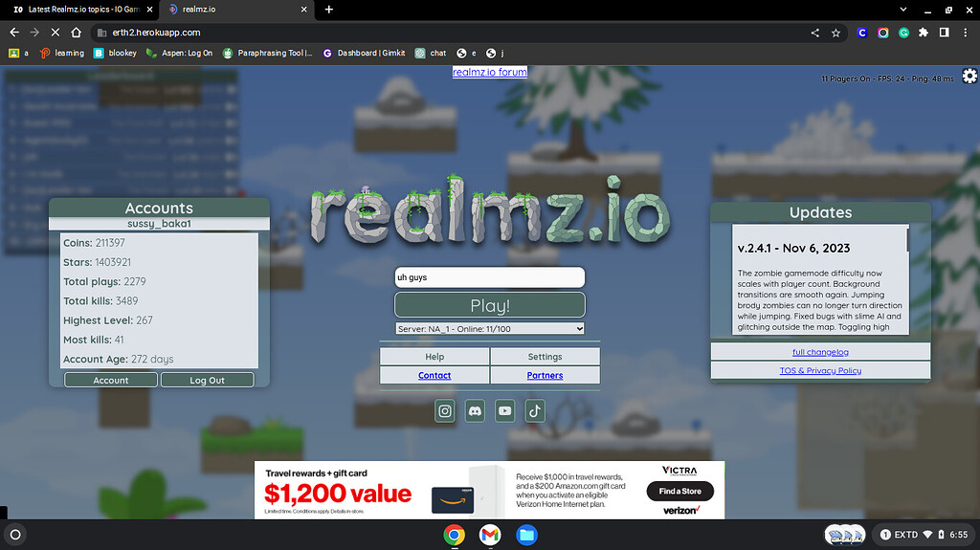Click the Grammarly extension icon

click(x=903, y=33)
